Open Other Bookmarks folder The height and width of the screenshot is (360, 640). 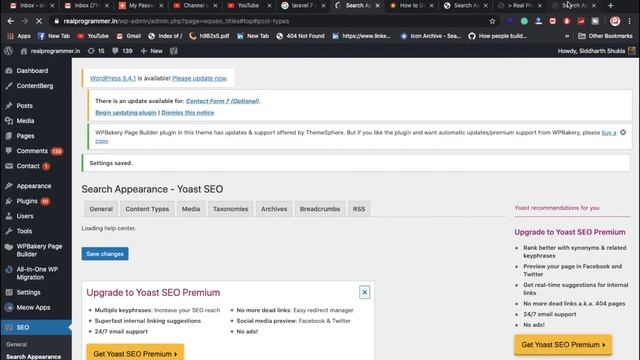click(605, 36)
